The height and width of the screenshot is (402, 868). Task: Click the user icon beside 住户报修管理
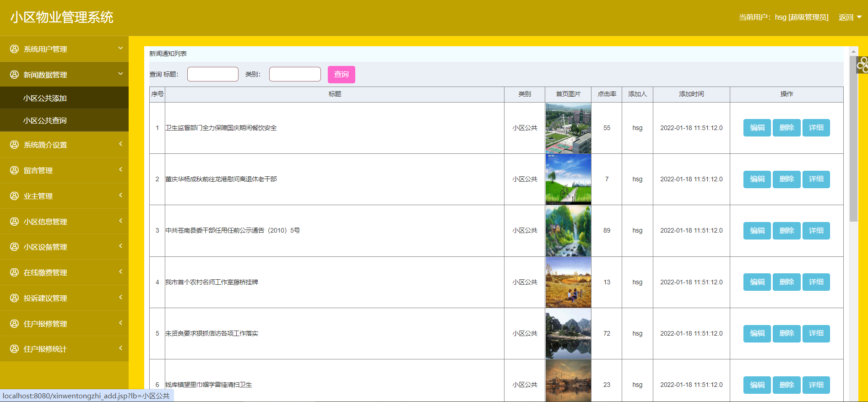pyautogui.click(x=15, y=323)
